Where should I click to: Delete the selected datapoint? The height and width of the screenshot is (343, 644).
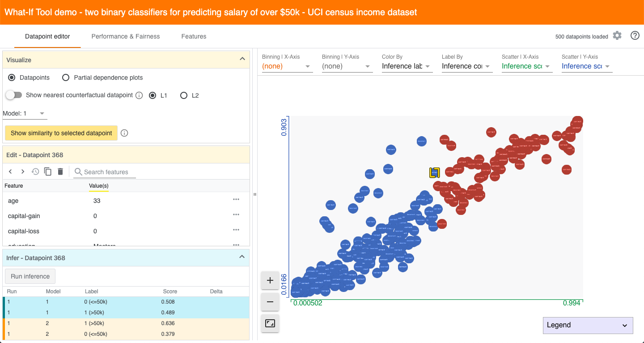pyautogui.click(x=60, y=171)
